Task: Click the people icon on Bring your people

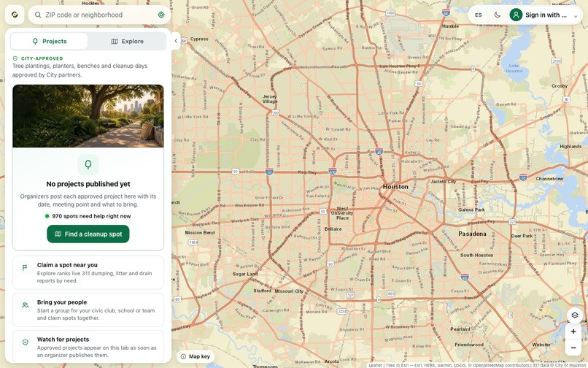Action: (25, 305)
